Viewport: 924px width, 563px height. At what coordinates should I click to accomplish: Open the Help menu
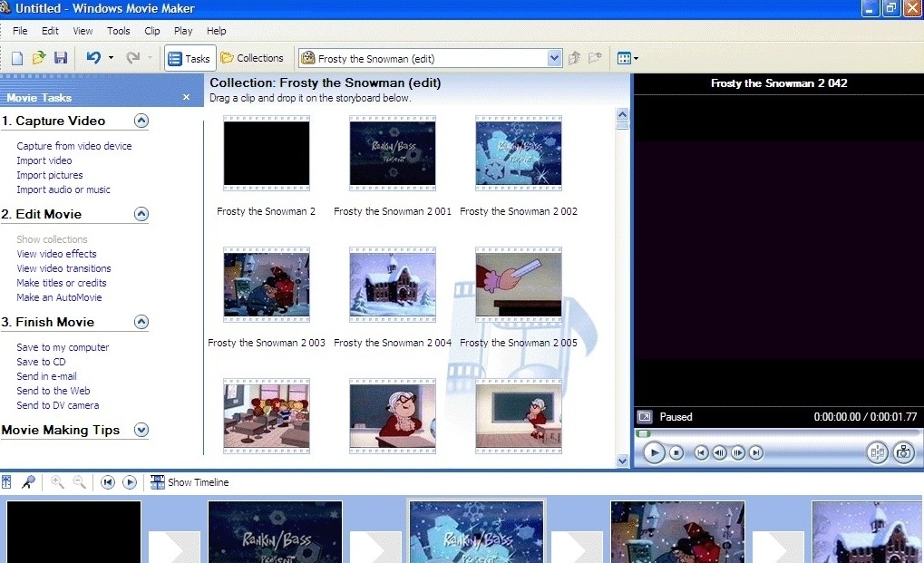217,31
